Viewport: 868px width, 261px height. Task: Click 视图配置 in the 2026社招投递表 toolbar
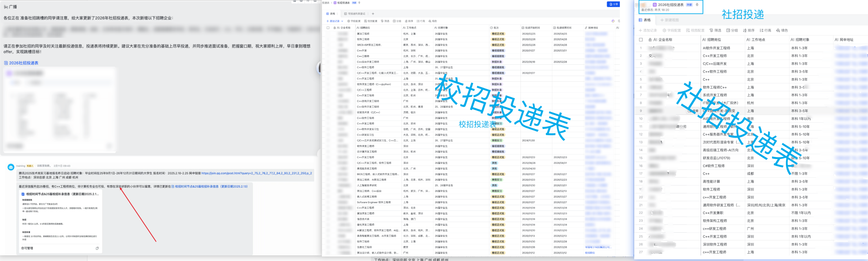(x=695, y=30)
